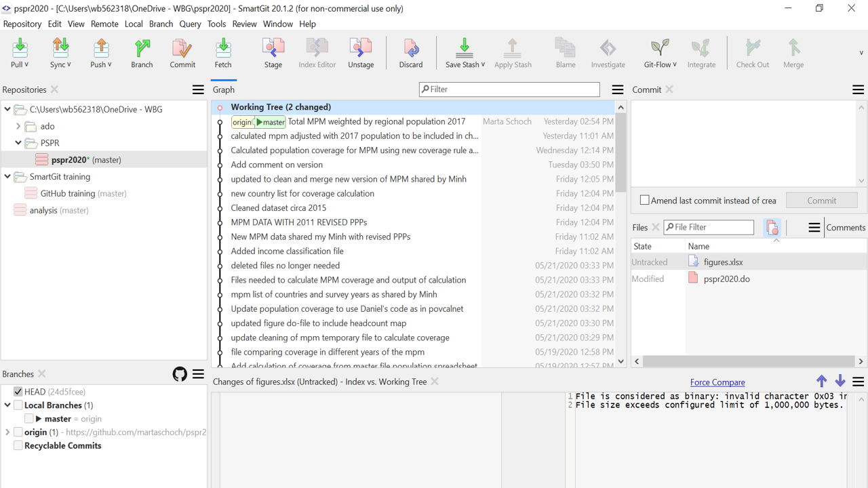
Task: Click the Branch toolbar icon
Action: (142, 48)
